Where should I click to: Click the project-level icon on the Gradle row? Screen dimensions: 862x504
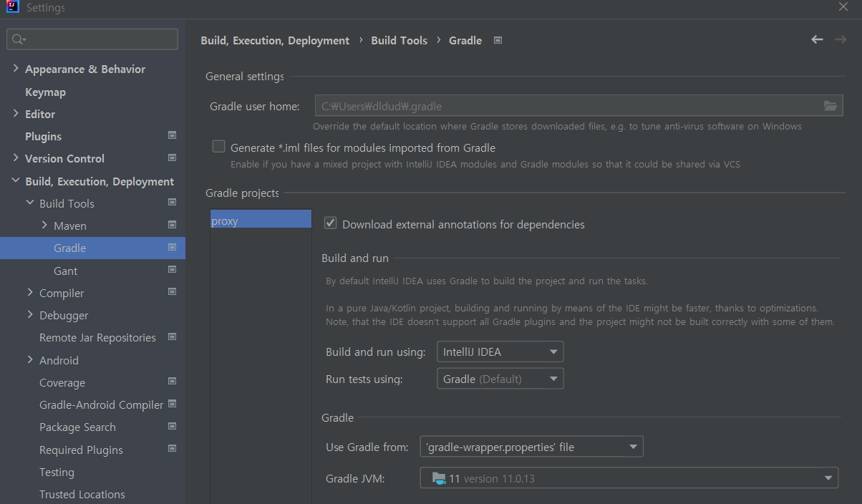172,247
